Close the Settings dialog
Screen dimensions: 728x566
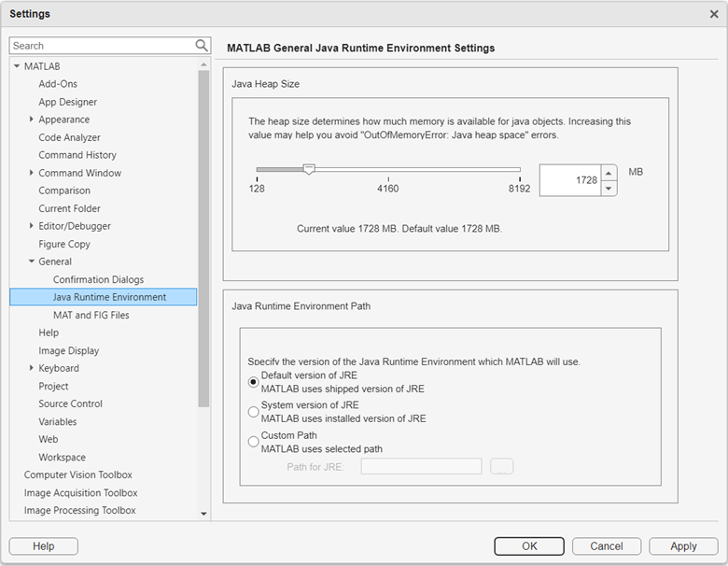tap(714, 14)
